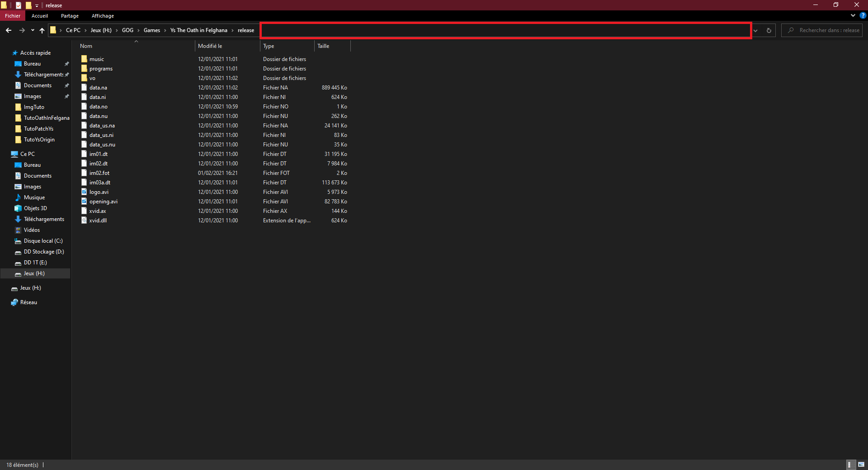Refresh the current folder view

(769, 30)
